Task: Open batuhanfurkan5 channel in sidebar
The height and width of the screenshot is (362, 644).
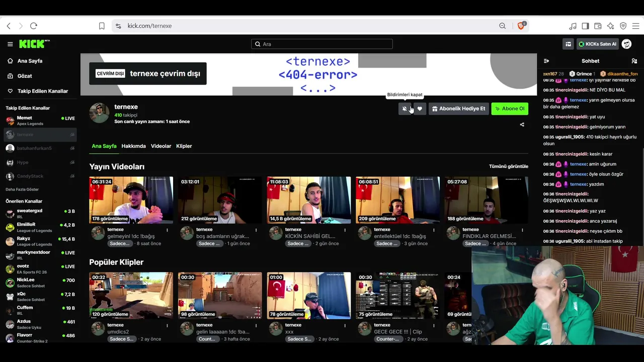Action: click(40, 148)
